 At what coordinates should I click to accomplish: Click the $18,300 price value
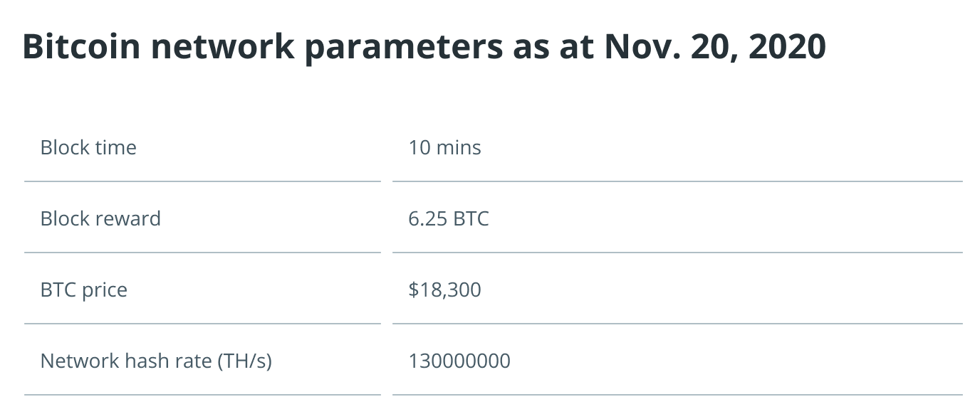pyautogui.click(x=444, y=290)
